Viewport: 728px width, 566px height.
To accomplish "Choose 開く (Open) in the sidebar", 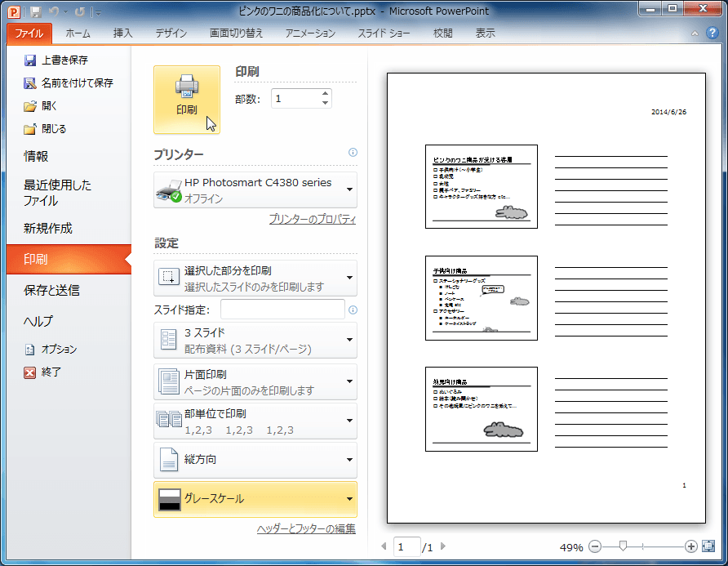I will point(40,106).
